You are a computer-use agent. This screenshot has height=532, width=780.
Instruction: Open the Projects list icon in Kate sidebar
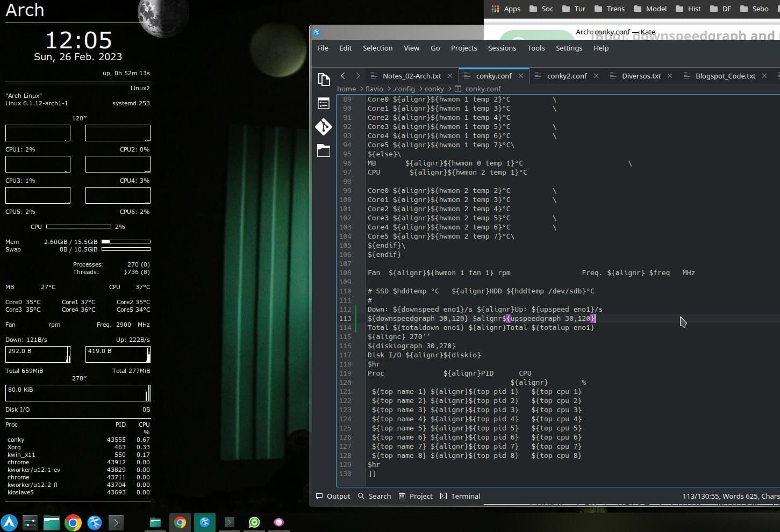pyautogui.click(x=324, y=103)
